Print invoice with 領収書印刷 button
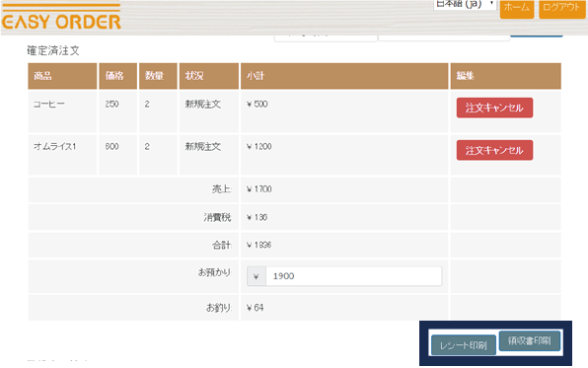Image resolution: width=588 pixels, height=368 pixels. click(530, 340)
